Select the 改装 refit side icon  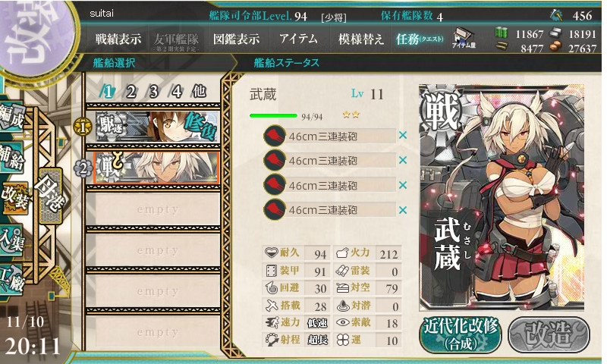click(14, 198)
